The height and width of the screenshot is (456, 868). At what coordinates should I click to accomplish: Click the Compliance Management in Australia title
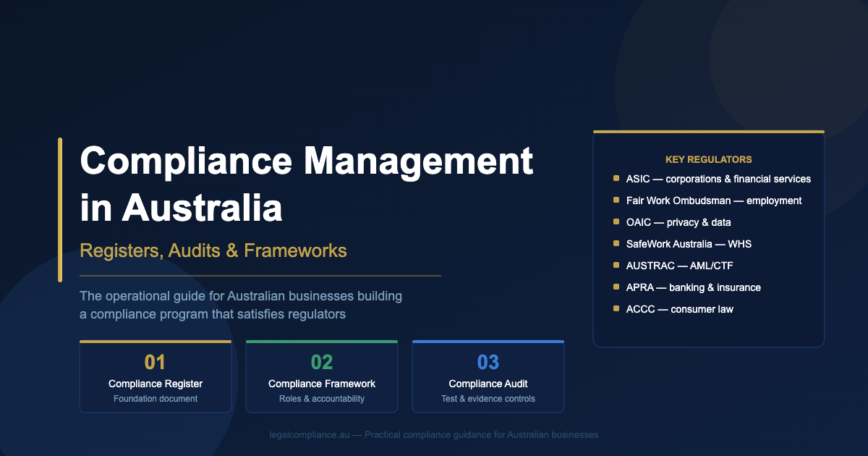[x=307, y=184]
